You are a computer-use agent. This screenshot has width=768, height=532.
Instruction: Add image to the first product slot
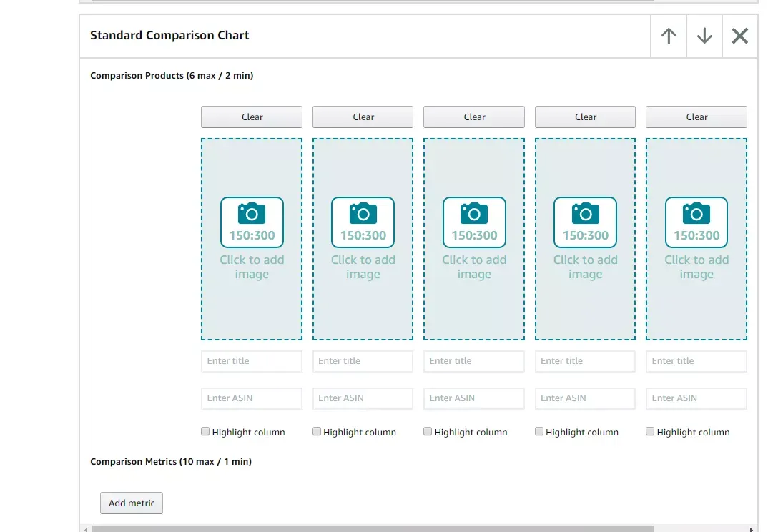coord(252,239)
